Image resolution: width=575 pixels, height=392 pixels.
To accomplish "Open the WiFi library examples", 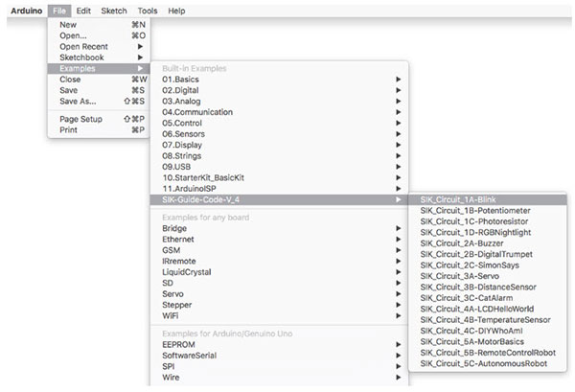I will [279, 315].
